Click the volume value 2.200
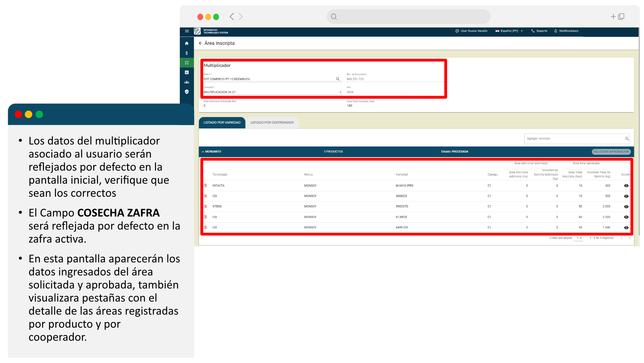This screenshot has height=363, width=644. pyautogui.click(x=606, y=217)
